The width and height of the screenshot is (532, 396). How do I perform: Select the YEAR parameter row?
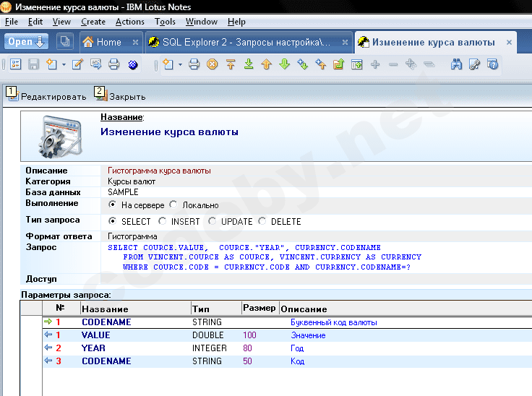click(94, 348)
